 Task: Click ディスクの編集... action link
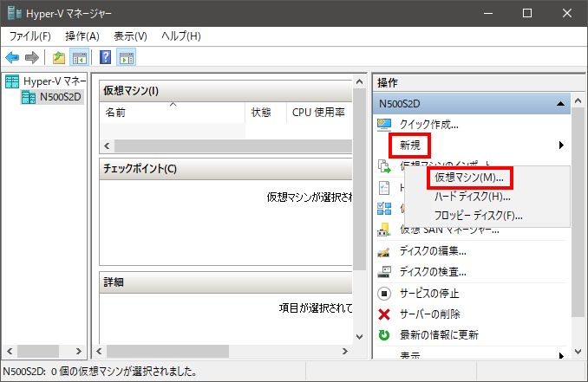(x=433, y=251)
